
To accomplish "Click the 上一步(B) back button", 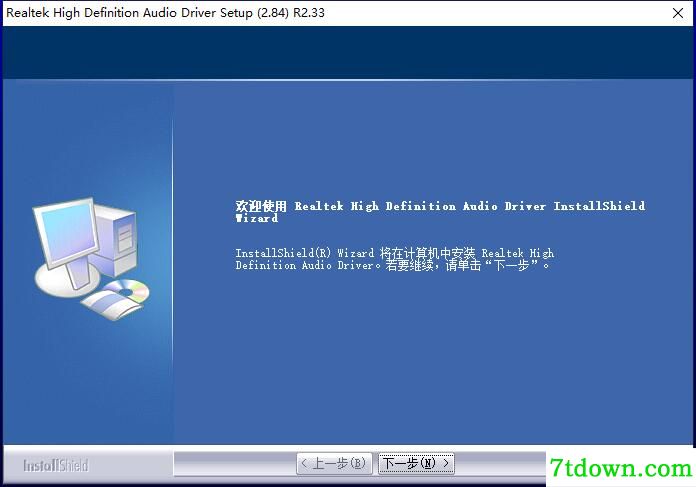I will pos(334,464).
